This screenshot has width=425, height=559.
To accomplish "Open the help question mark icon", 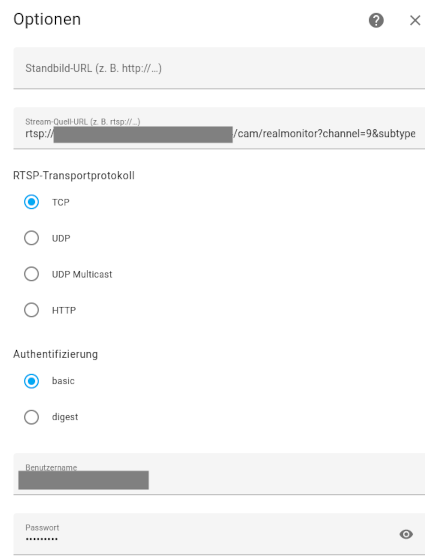I will [x=376, y=20].
